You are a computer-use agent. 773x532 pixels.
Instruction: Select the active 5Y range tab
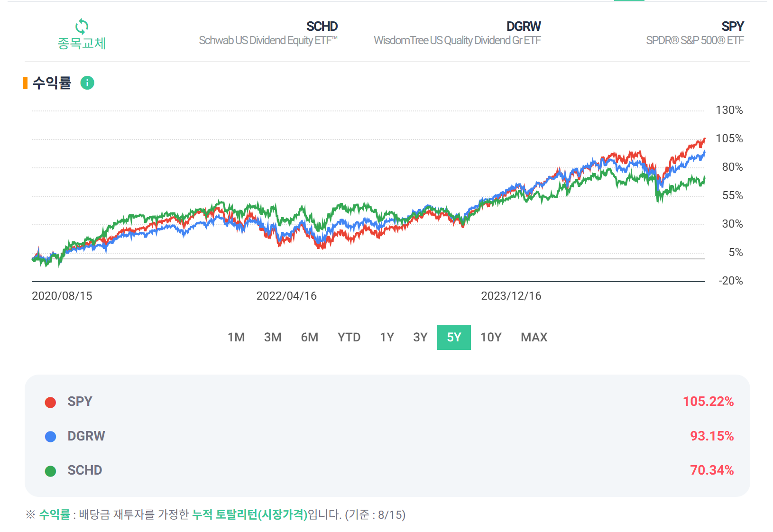tap(454, 337)
